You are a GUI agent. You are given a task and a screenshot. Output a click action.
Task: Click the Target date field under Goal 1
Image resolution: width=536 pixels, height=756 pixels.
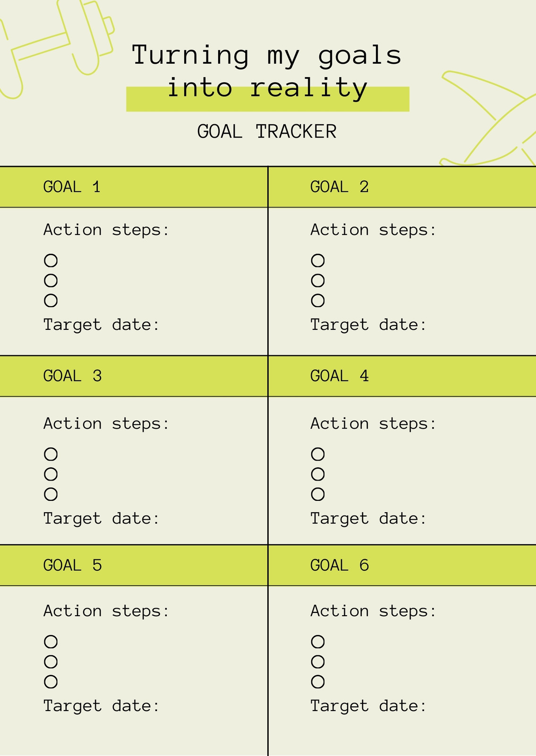click(102, 325)
